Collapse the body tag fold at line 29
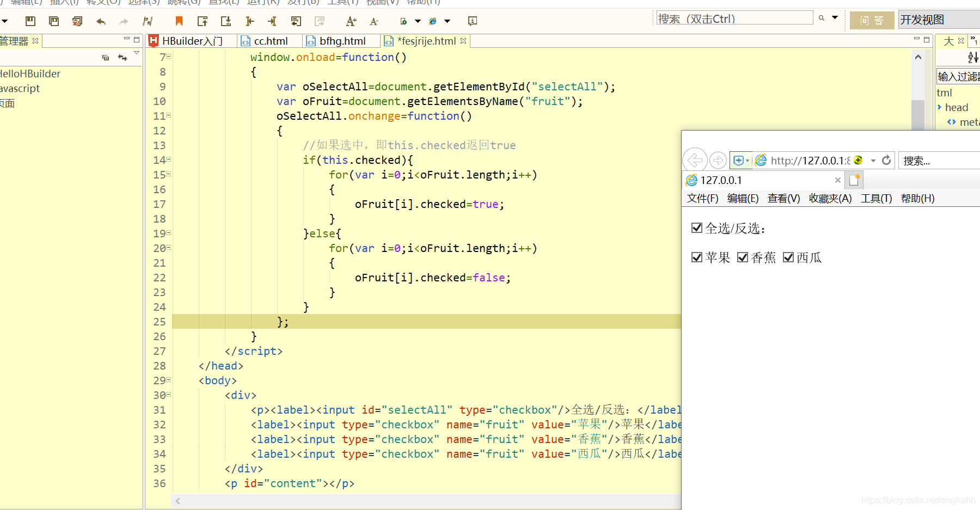The image size is (980, 510). [x=169, y=380]
